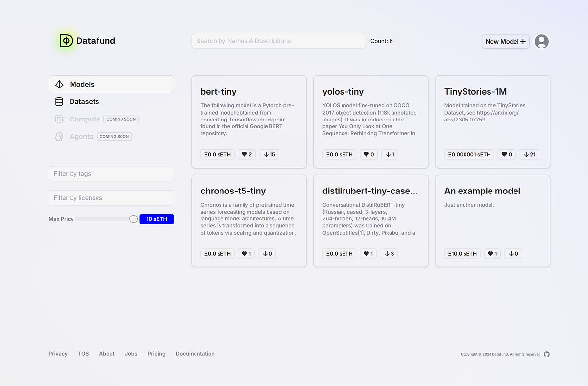Like the chronos-t5-tiny model
588x386 pixels.
(x=246, y=253)
